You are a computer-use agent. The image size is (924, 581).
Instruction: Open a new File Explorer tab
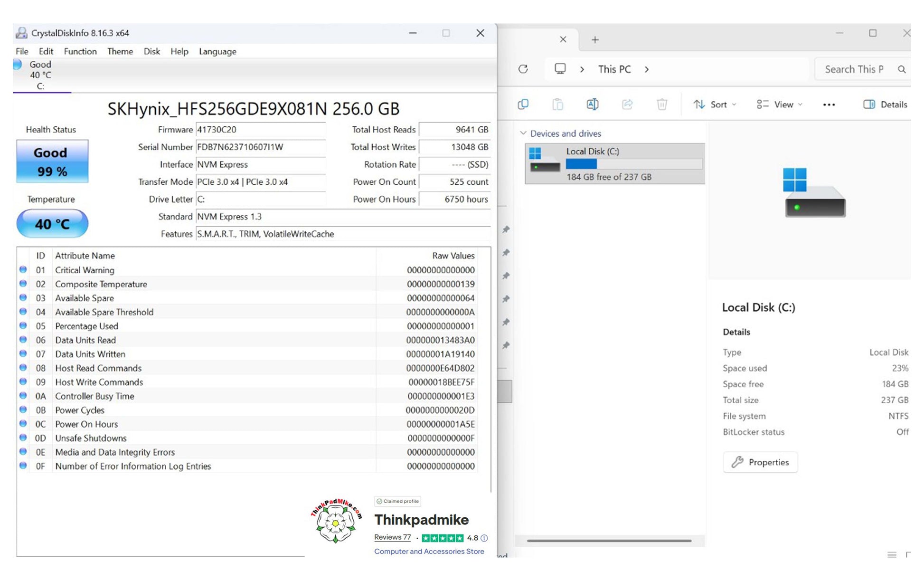pos(594,40)
